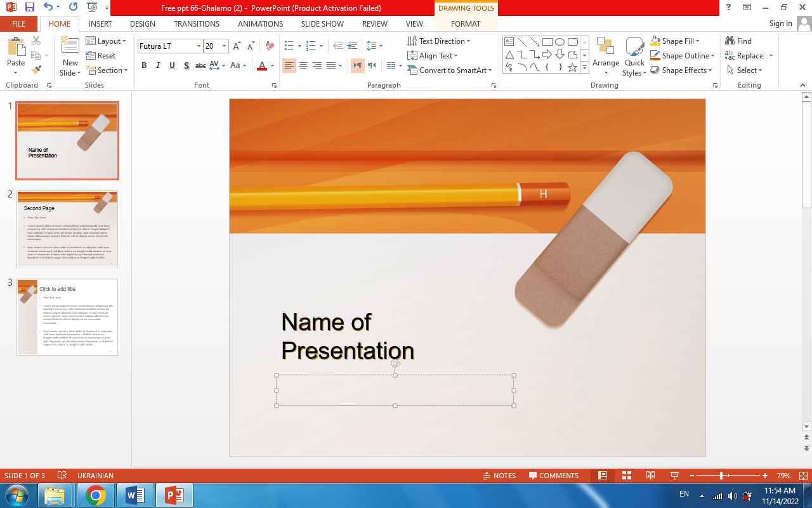Click the Save icon in title bar
Viewport: 812px width, 508px height.
point(29,8)
